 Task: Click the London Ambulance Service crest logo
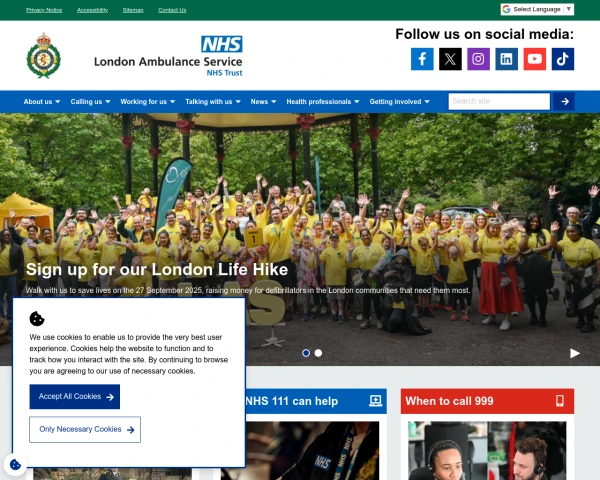[x=44, y=56]
